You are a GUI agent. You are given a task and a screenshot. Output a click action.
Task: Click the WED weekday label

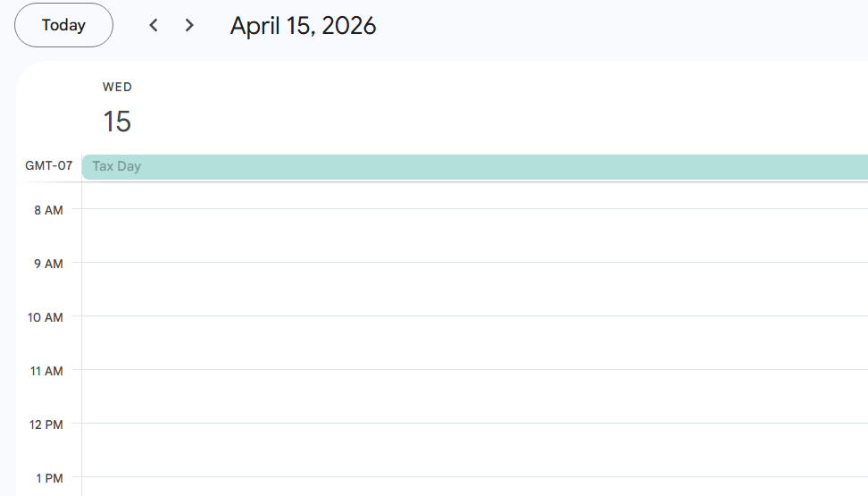[x=117, y=87]
